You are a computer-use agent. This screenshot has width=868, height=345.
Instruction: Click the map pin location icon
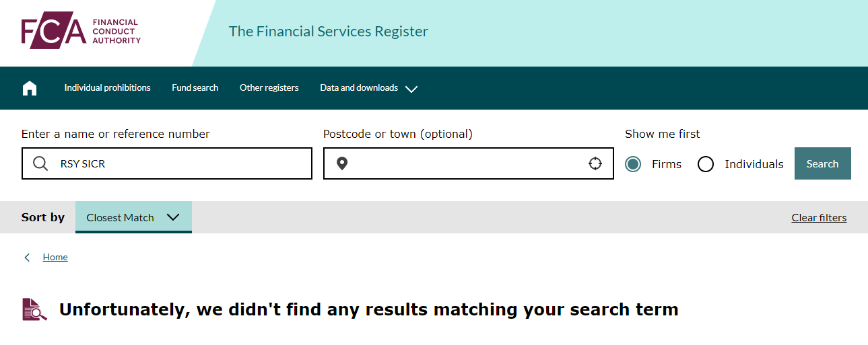point(342,163)
